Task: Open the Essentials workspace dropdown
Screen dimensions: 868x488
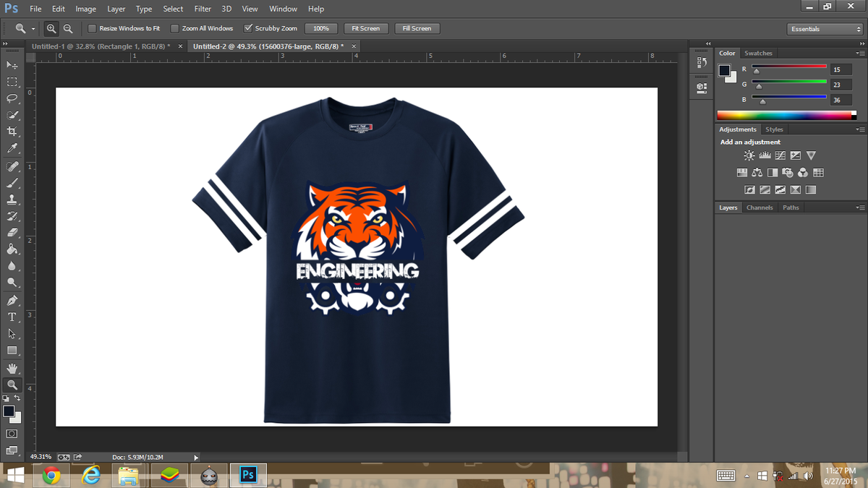Action: click(x=825, y=29)
